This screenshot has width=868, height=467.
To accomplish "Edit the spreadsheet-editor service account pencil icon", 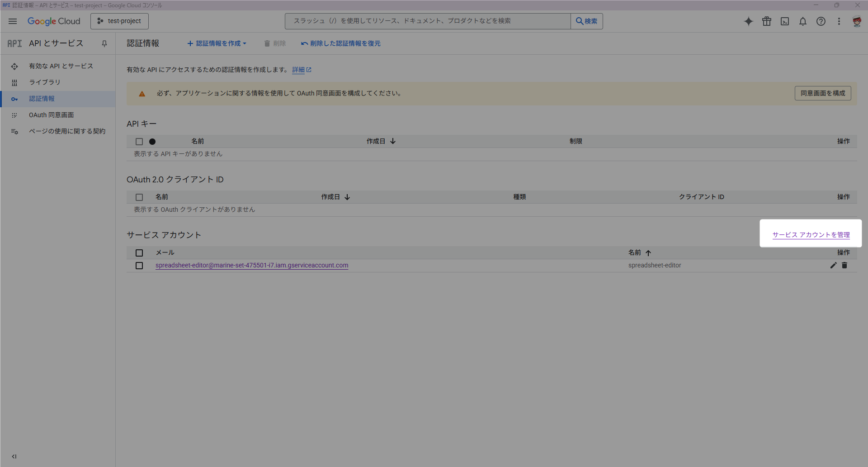I will point(833,266).
